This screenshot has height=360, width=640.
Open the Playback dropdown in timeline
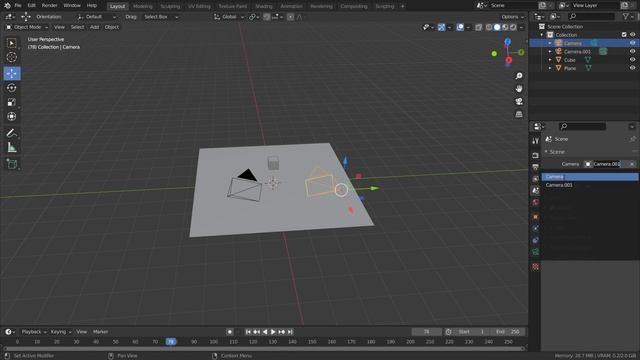click(33, 332)
